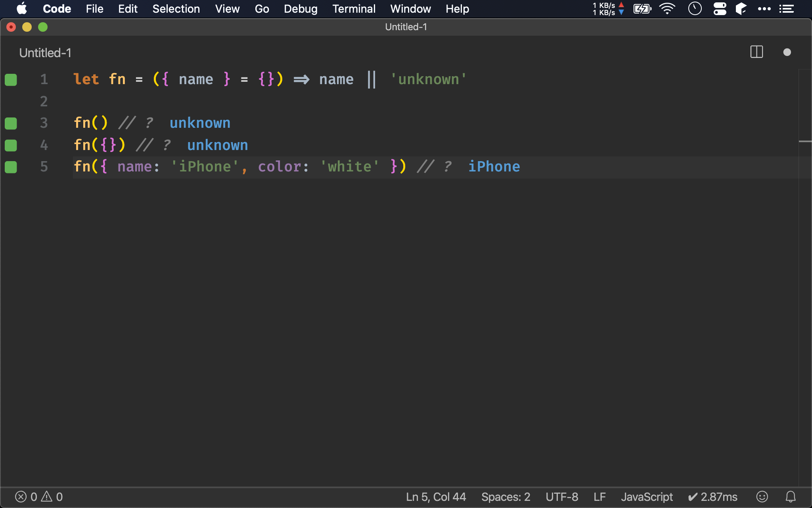Screen dimensions: 812x508
Task: Click the unsaved changes dot indicator
Action: coord(787,52)
